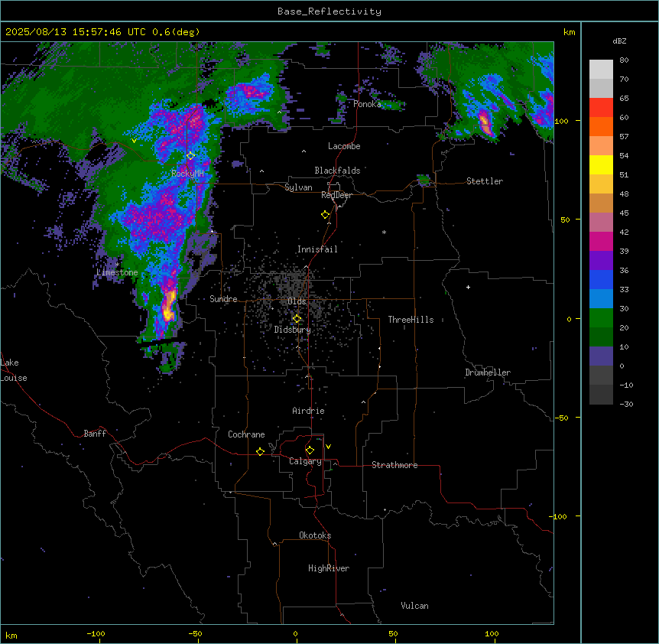The image size is (659, 644).
Task: Click the Sundre town label
Action: pos(223,299)
